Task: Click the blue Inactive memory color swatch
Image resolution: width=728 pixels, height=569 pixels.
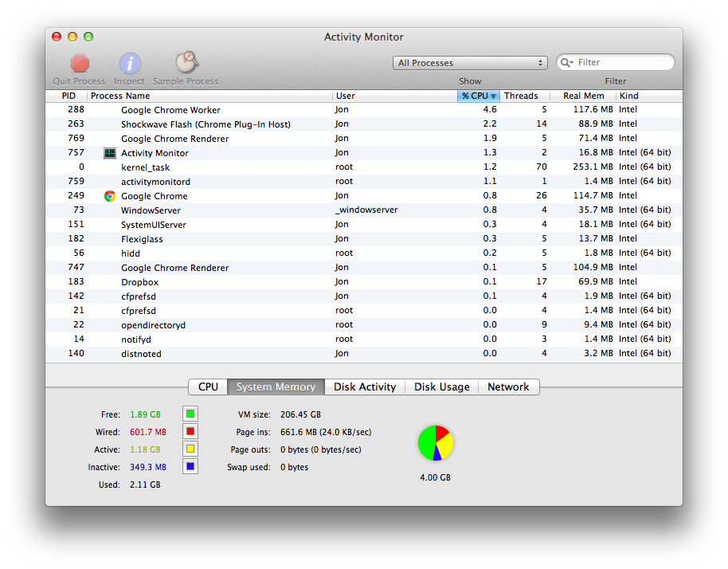Action: [190, 466]
